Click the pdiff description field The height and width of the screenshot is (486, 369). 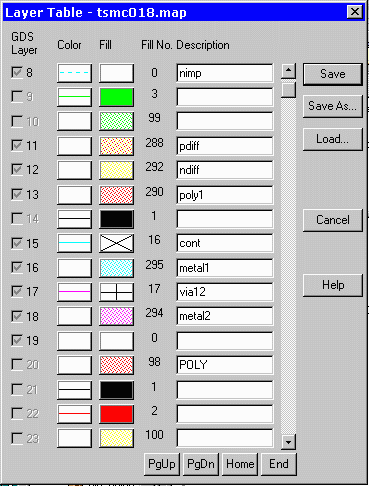225,146
